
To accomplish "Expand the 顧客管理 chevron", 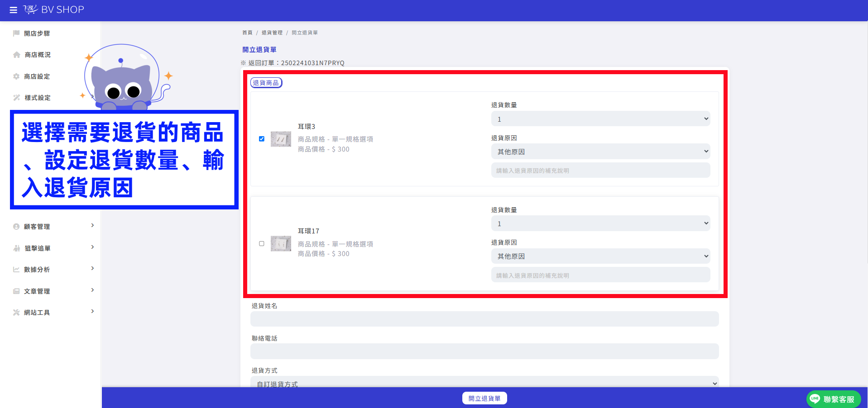I will pos(92,225).
